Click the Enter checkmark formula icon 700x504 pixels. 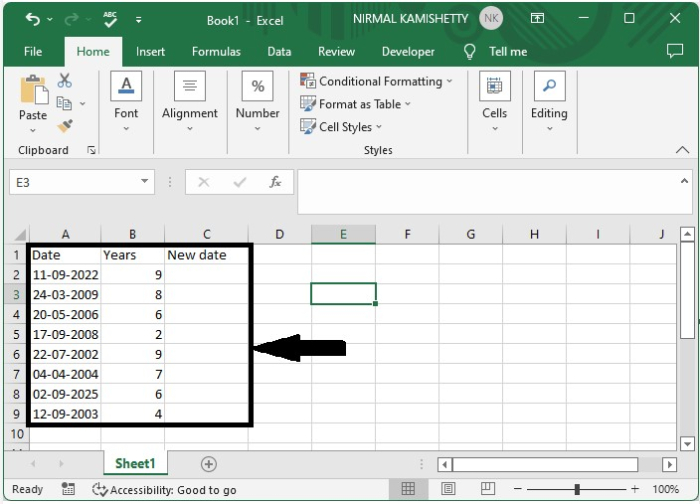click(x=240, y=182)
